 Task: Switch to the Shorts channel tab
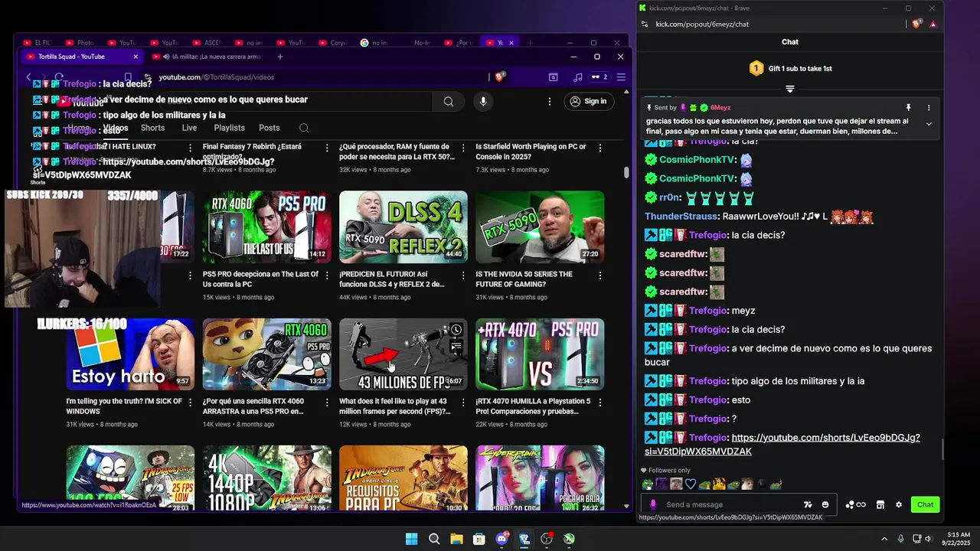[152, 128]
